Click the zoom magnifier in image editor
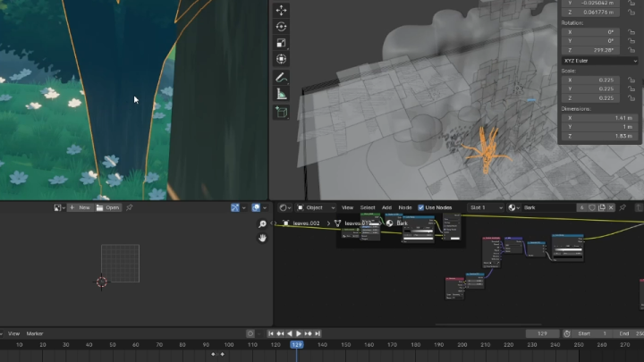 262,223
